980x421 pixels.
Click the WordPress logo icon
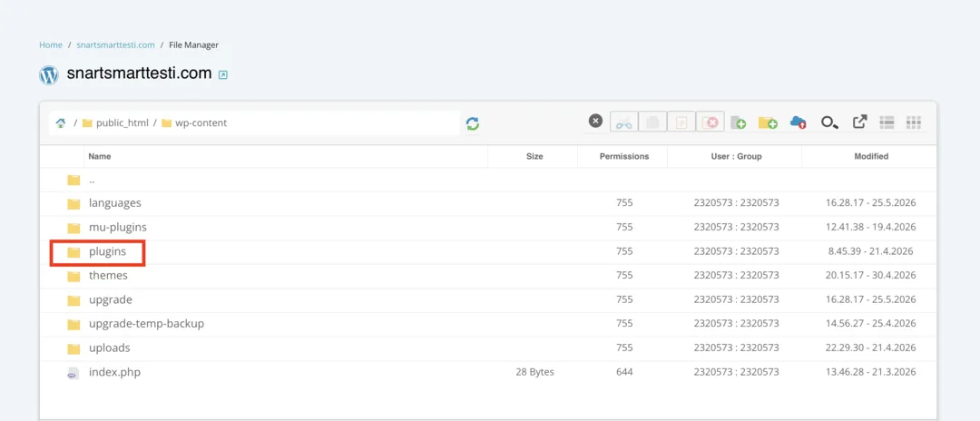click(x=49, y=75)
